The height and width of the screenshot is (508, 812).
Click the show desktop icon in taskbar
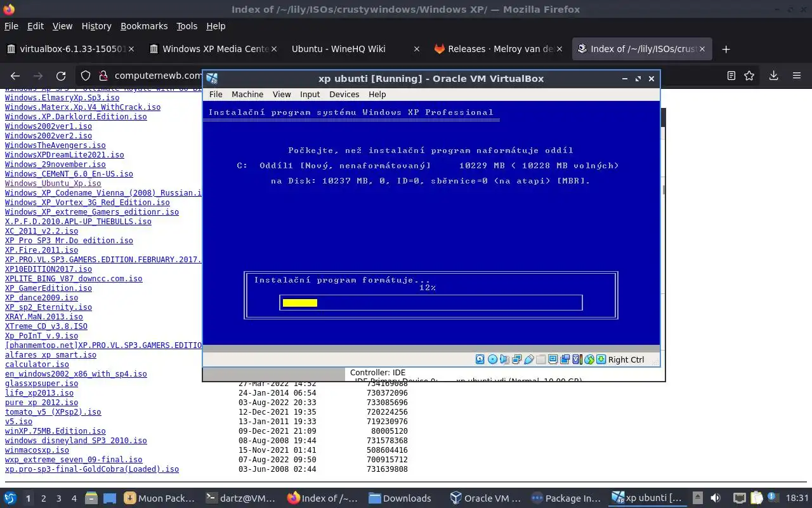(110, 498)
